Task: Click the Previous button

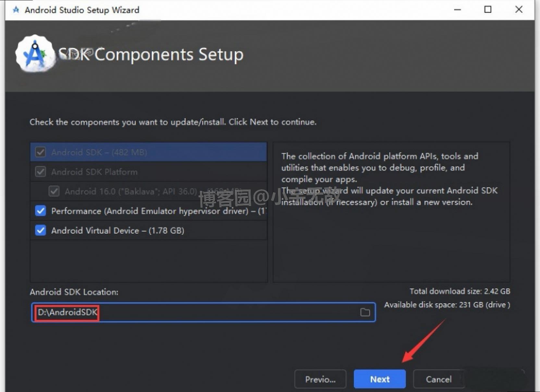Action: coord(320,379)
